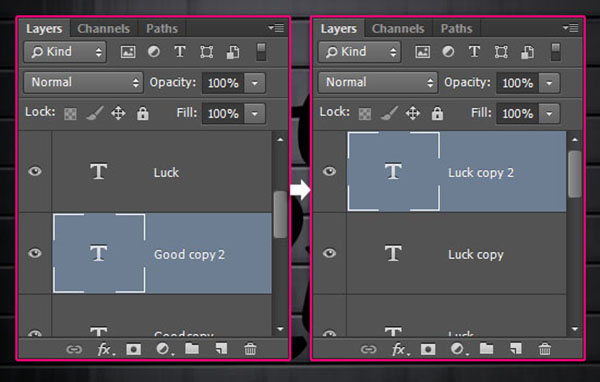Switch to Channels tab in left panel
This screenshot has height=382, width=600.
[x=103, y=29]
